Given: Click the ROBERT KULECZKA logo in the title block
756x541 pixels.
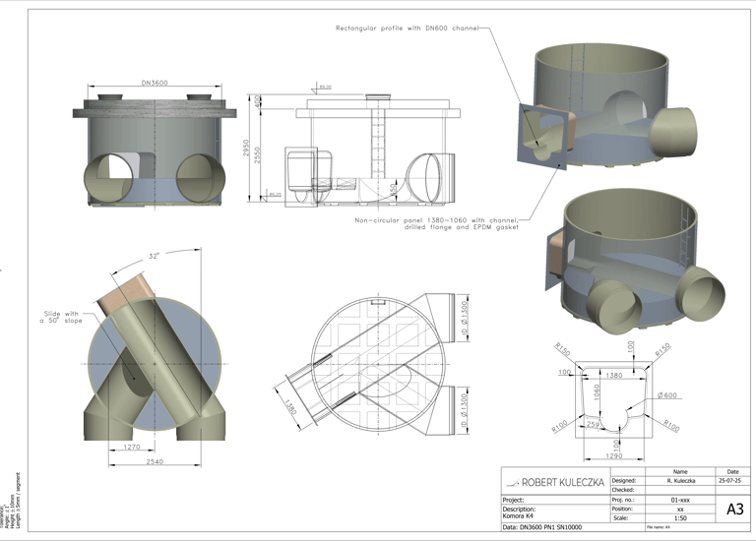Looking at the screenshot, I should pos(556,482).
